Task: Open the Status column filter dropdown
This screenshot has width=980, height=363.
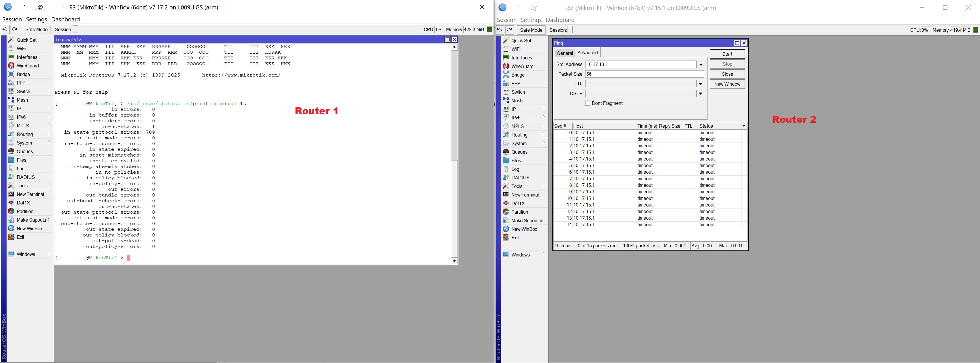Action: pos(743,126)
